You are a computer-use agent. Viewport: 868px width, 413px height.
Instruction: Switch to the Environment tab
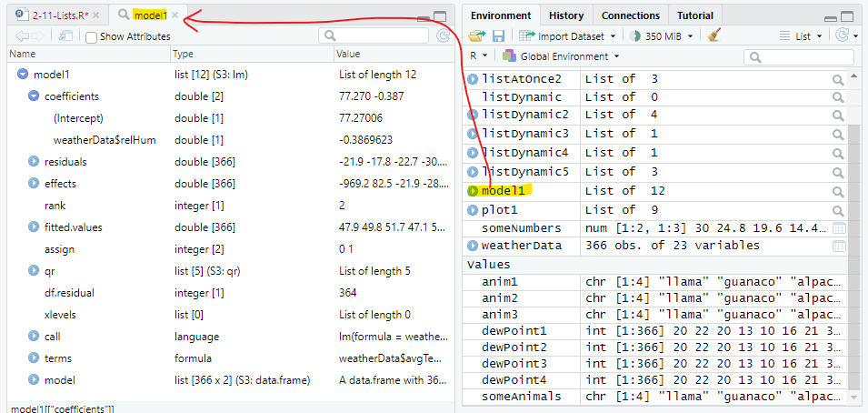click(x=501, y=15)
